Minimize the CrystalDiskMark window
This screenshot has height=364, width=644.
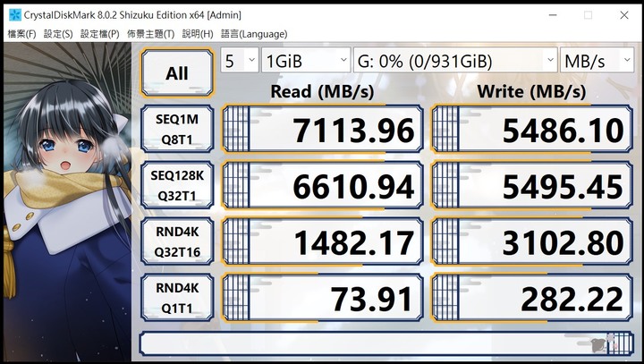[553, 15]
